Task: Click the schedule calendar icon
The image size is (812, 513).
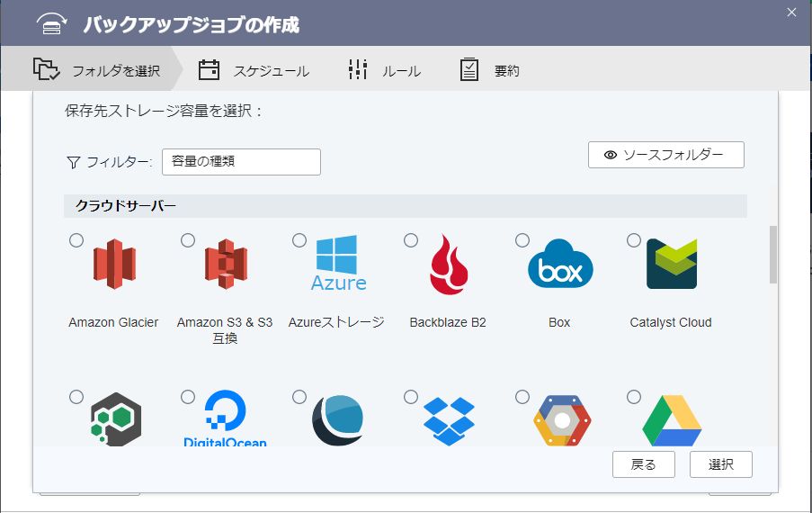Action: tap(210, 69)
